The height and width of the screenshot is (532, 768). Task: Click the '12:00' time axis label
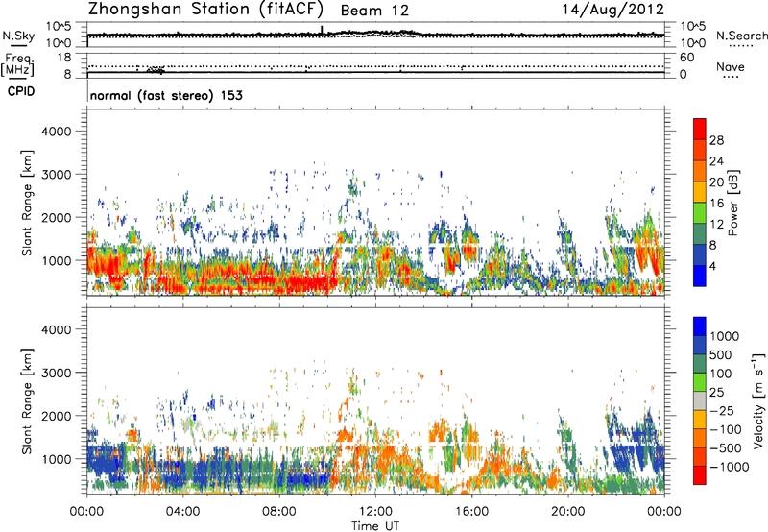(375, 512)
